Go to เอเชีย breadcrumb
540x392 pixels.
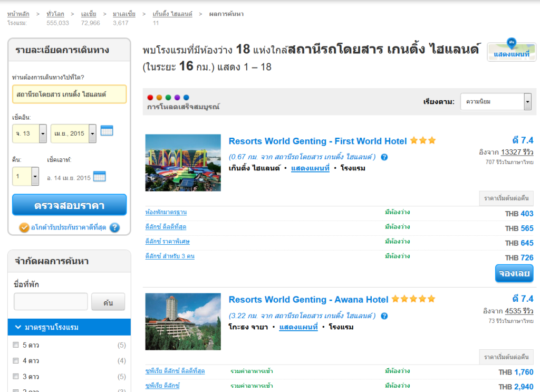pyautogui.click(x=89, y=14)
